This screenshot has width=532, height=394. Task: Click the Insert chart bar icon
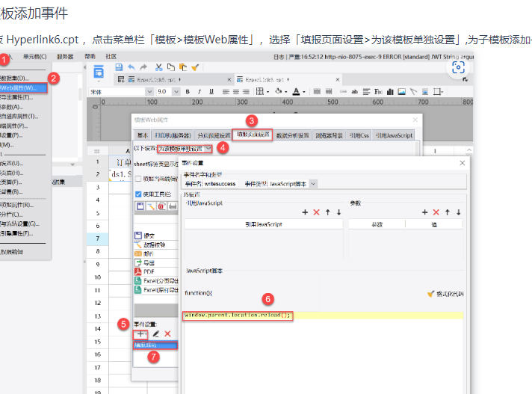tap(390, 92)
